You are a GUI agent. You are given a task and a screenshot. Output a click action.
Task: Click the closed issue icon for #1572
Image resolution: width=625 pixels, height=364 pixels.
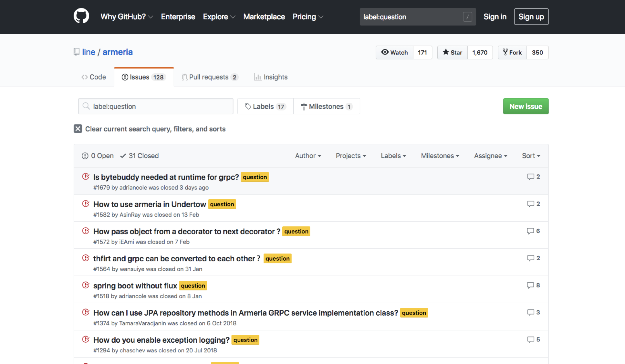coord(86,231)
